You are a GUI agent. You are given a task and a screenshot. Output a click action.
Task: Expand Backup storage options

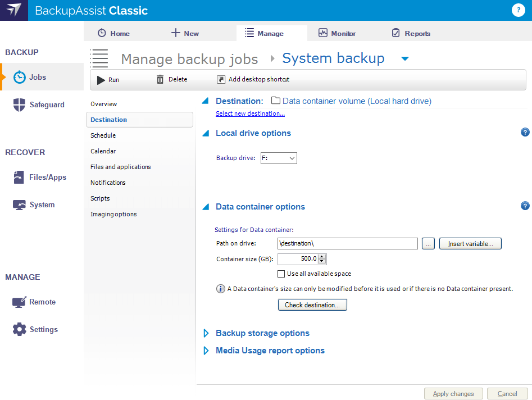(206, 333)
